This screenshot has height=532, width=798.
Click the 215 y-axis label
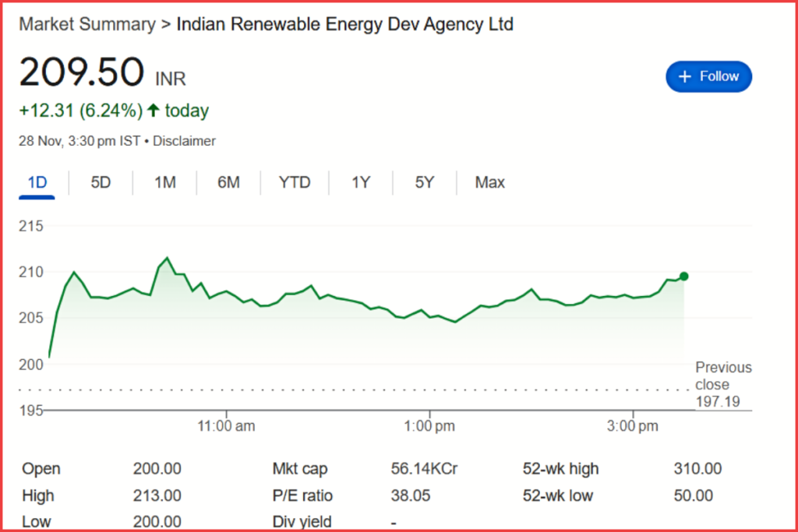[x=31, y=226]
